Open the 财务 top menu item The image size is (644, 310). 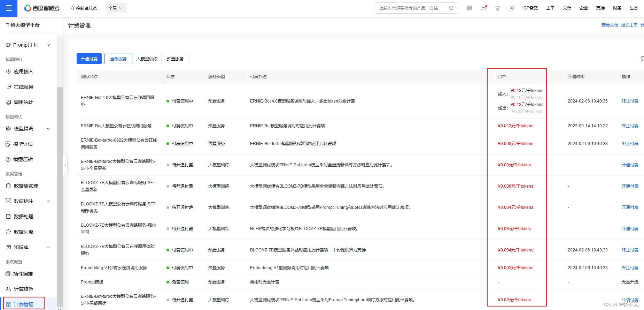(617, 8)
